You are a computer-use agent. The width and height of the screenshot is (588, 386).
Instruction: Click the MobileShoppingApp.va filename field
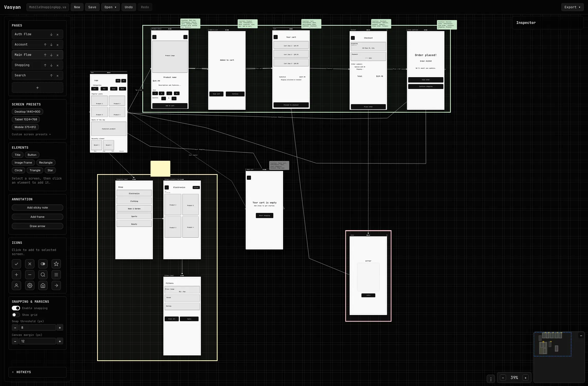point(48,7)
